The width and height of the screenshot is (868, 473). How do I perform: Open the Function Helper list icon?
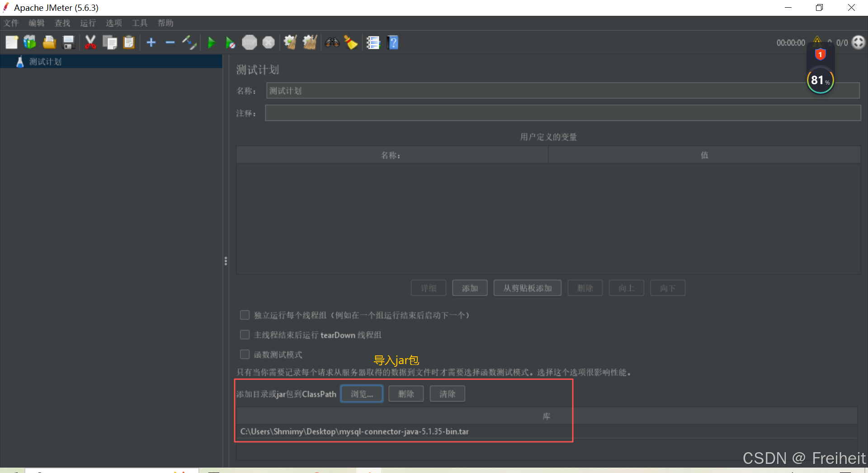373,43
